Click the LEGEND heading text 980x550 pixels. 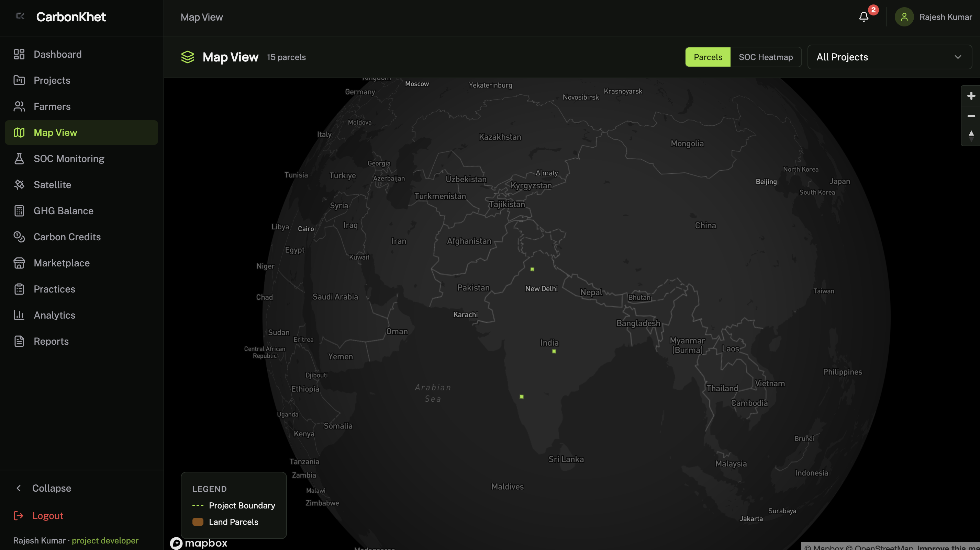209,489
